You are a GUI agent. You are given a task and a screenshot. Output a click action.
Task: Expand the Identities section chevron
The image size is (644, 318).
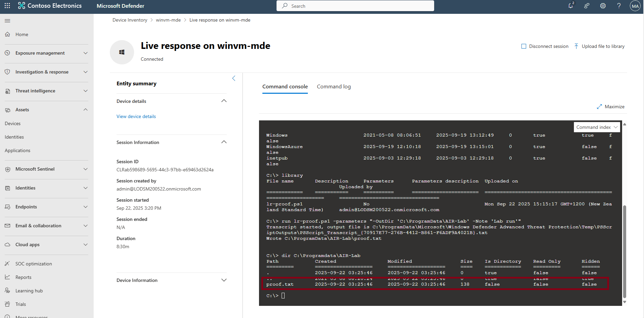86,188
